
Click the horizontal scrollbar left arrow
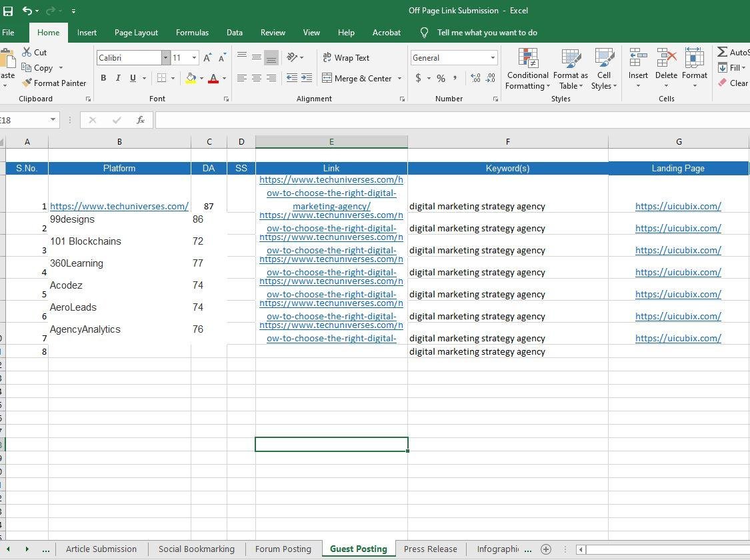[581, 549]
